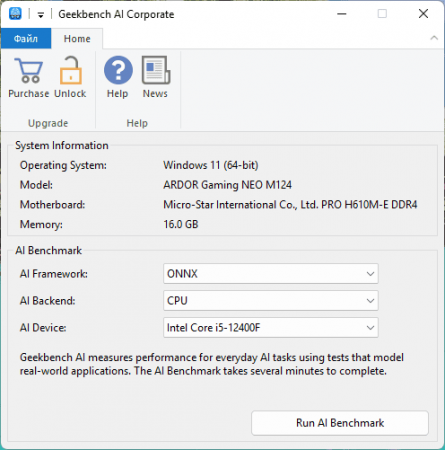Switch to the Home ribbon tab
The image size is (445, 450).
tap(77, 39)
